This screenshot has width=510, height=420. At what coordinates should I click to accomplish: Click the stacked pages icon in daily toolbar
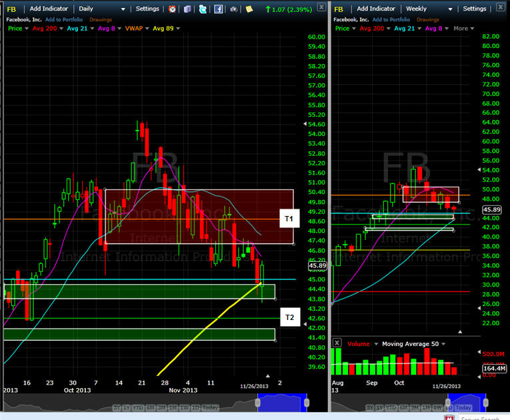pyautogui.click(x=187, y=9)
